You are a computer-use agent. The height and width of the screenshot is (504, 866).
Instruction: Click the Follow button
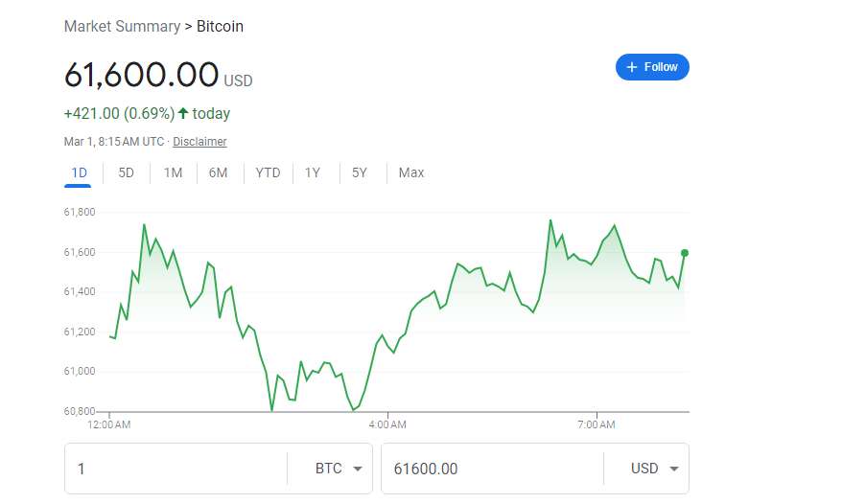tap(652, 67)
